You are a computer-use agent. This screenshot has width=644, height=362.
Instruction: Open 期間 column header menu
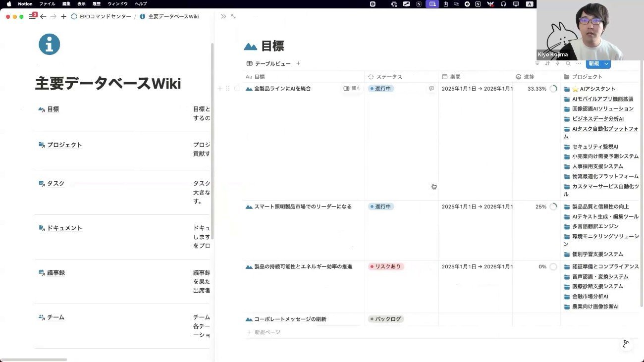(x=476, y=77)
